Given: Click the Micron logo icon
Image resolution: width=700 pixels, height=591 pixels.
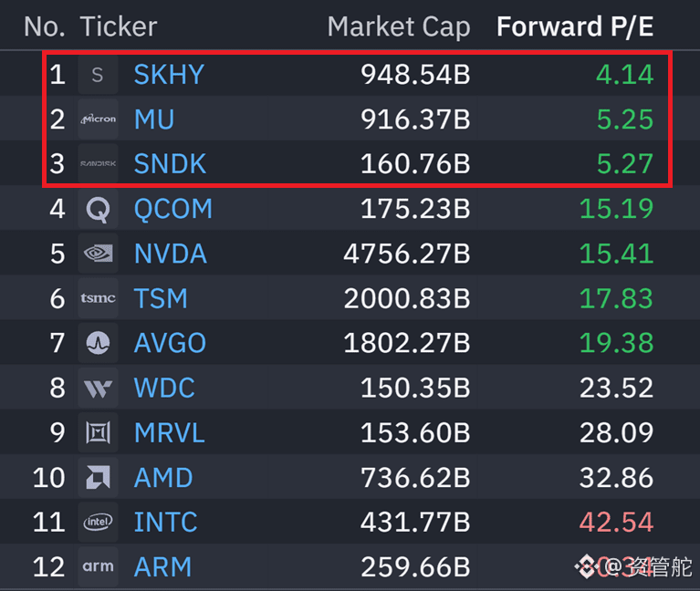Looking at the screenshot, I should (98, 119).
